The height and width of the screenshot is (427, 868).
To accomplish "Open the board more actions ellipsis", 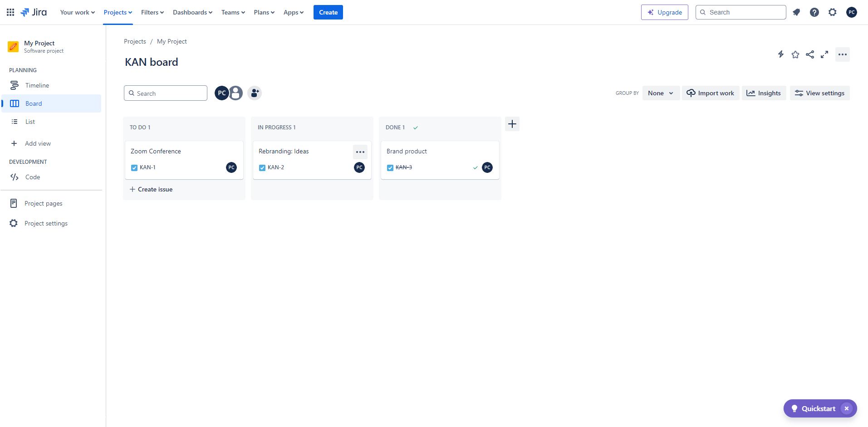I will (843, 54).
